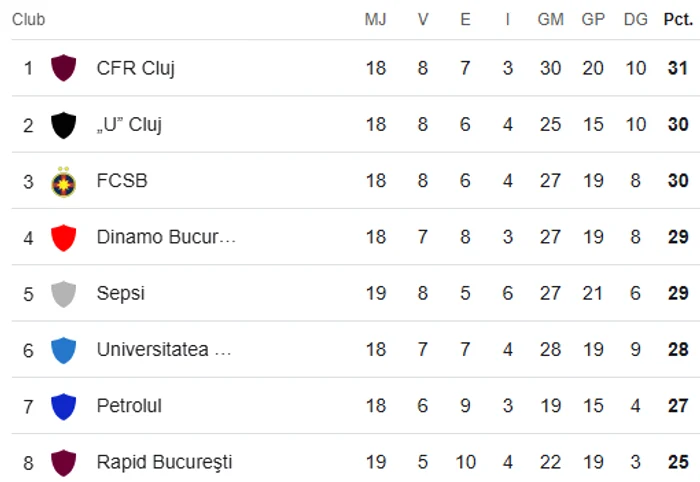This screenshot has height=482, width=700.
Task: Click the Petrolul team name
Action: tap(129, 406)
